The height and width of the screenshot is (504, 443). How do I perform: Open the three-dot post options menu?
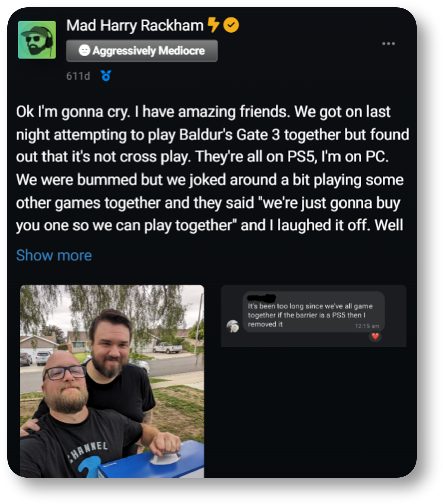388,44
